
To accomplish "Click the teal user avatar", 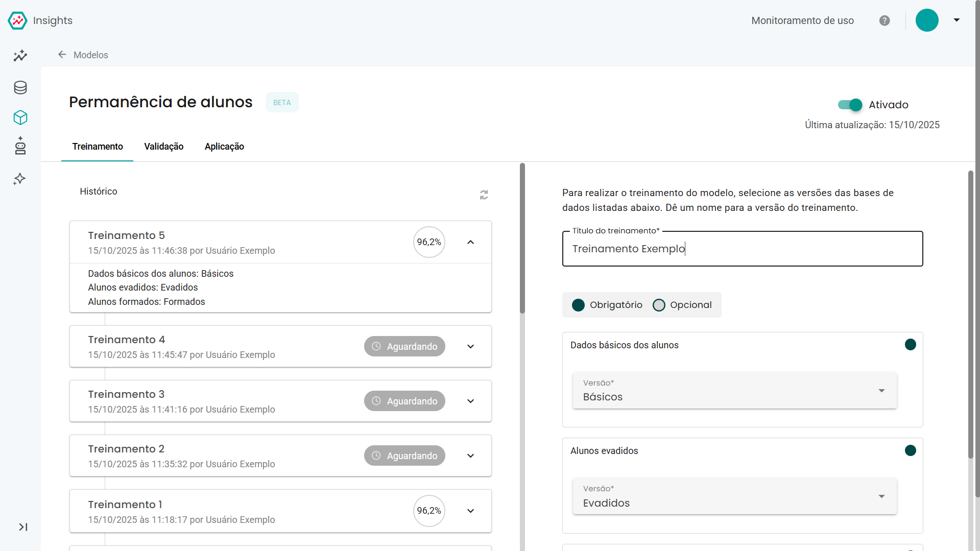I will click(x=927, y=20).
